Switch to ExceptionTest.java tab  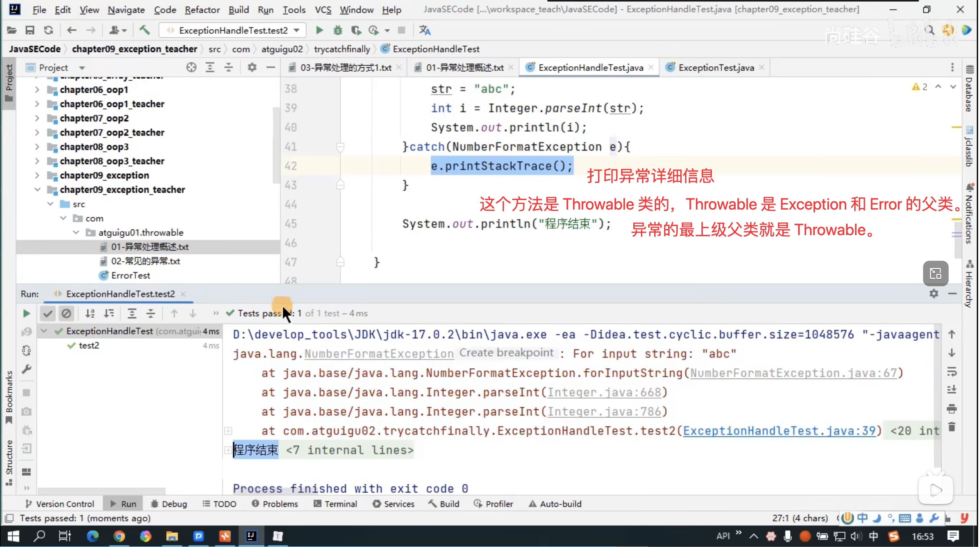pyautogui.click(x=717, y=68)
